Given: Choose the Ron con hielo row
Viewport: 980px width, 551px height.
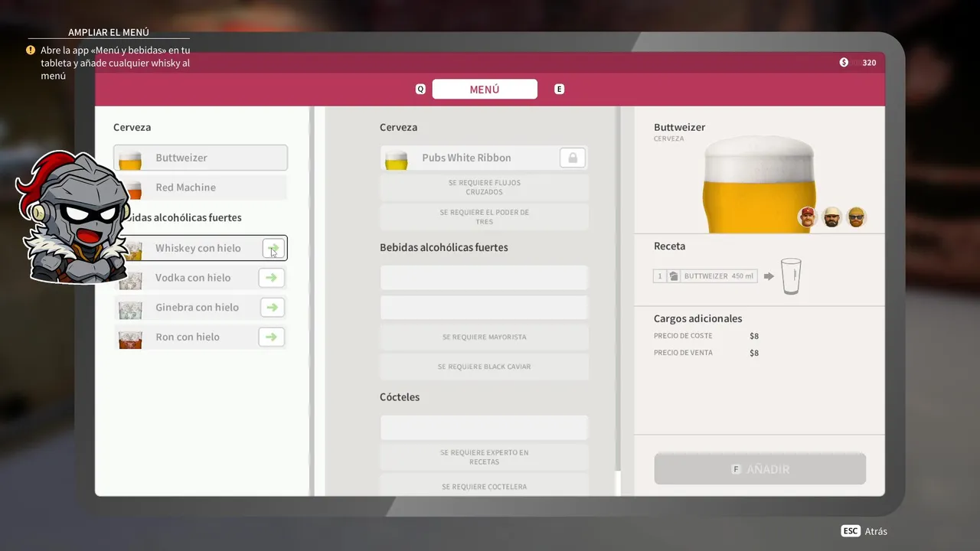Looking at the screenshot, I should (201, 337).
